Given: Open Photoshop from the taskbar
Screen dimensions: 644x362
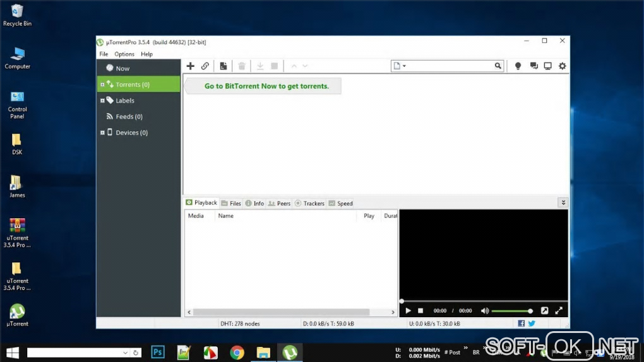Looking at the screenshot, I should coord(158,352).
